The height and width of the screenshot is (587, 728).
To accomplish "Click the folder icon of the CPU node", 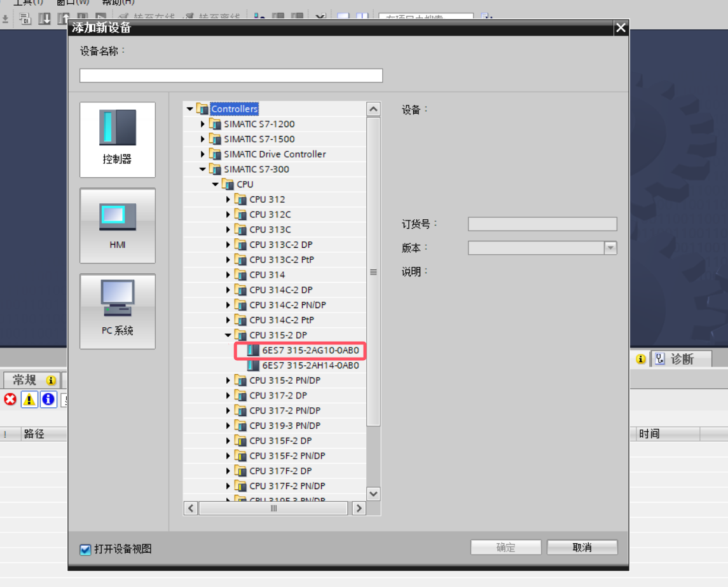I will (x=228, y=184).
